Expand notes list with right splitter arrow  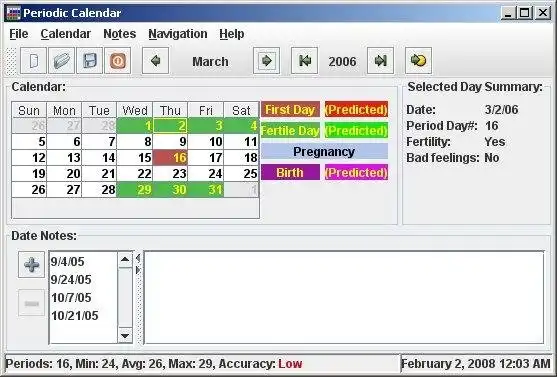pos(138,270)
